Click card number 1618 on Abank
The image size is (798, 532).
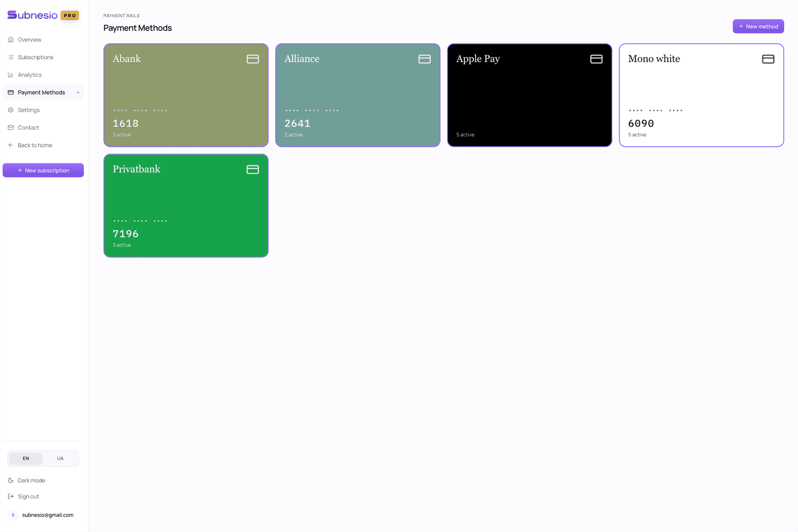click(x=126, y=123)
